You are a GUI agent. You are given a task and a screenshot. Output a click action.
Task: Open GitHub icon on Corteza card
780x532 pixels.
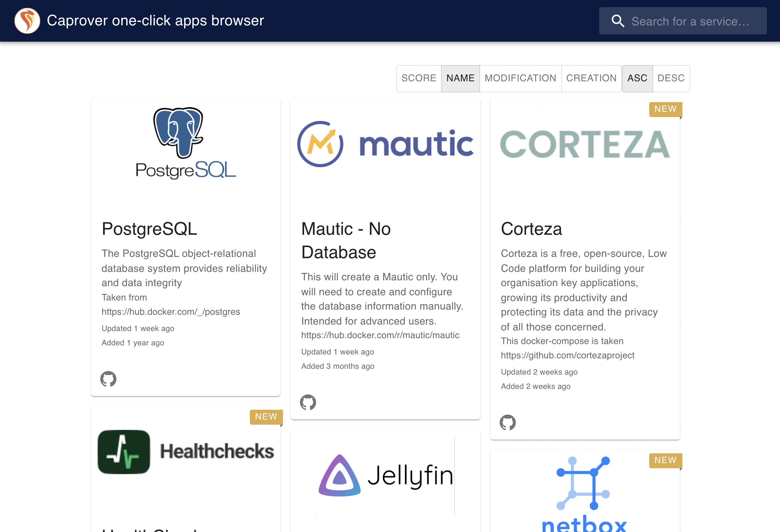coord(507,423)
